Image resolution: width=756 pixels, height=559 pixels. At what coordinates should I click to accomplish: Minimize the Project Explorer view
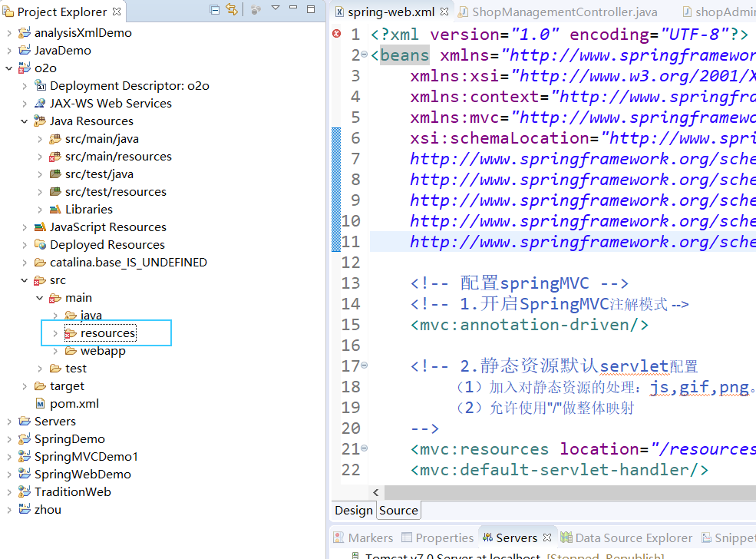pyautogui.click(x=293, y=8)
